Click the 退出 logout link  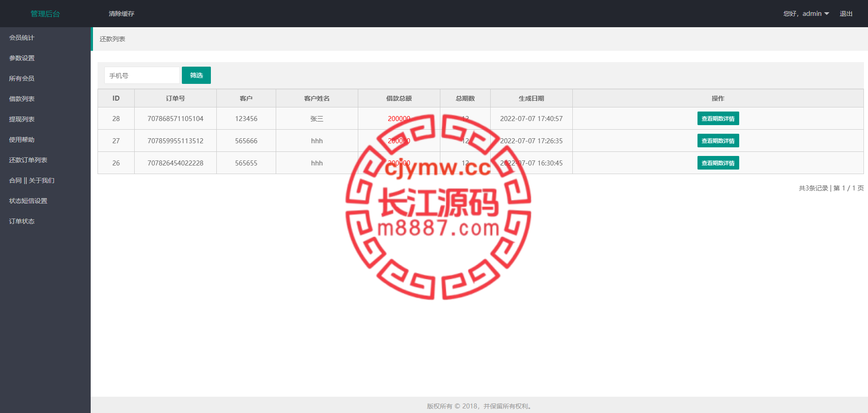click(x=846, y=14)
